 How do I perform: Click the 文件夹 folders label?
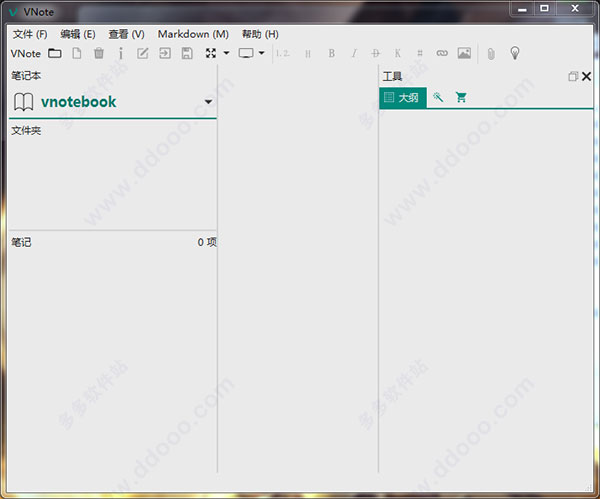[x=26, y=130]
